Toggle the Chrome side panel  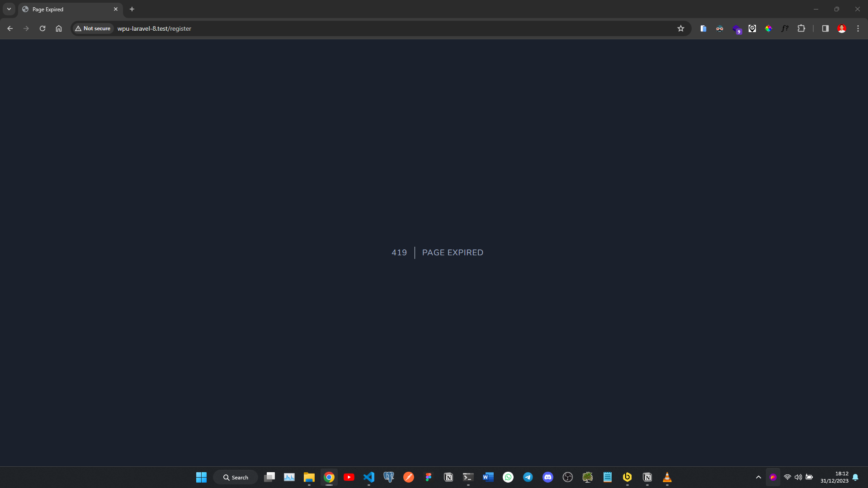coord(826,28)
